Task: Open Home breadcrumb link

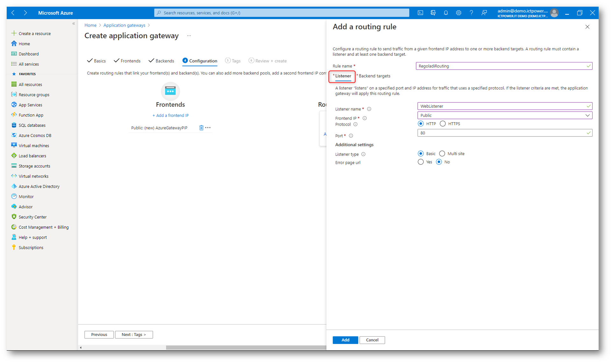Action: point(90,25)
